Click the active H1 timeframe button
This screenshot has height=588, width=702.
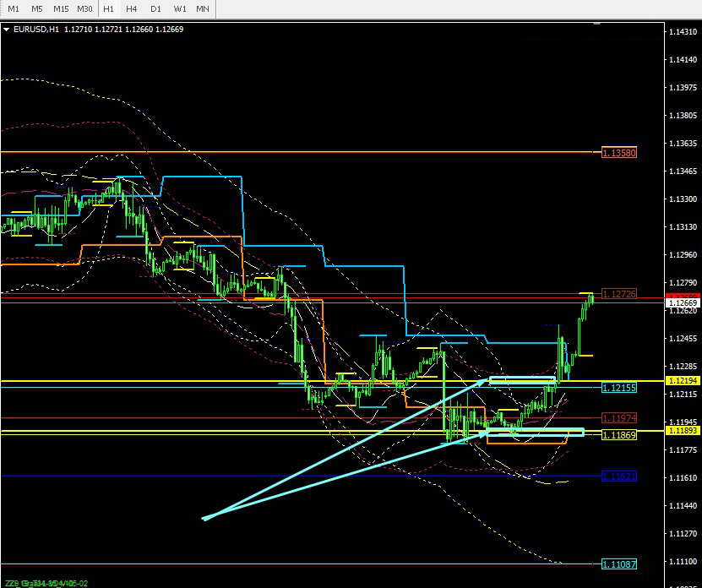[108, 8]
